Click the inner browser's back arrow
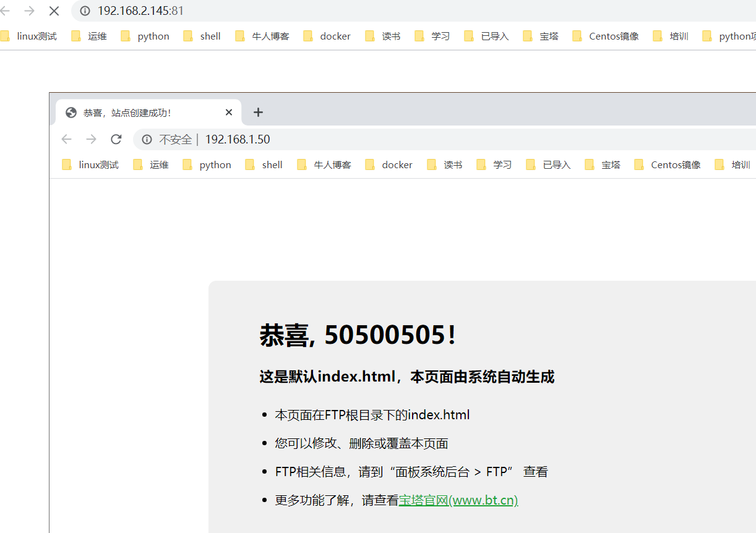The width and height of the screenshot is (756, 533). 66,139
